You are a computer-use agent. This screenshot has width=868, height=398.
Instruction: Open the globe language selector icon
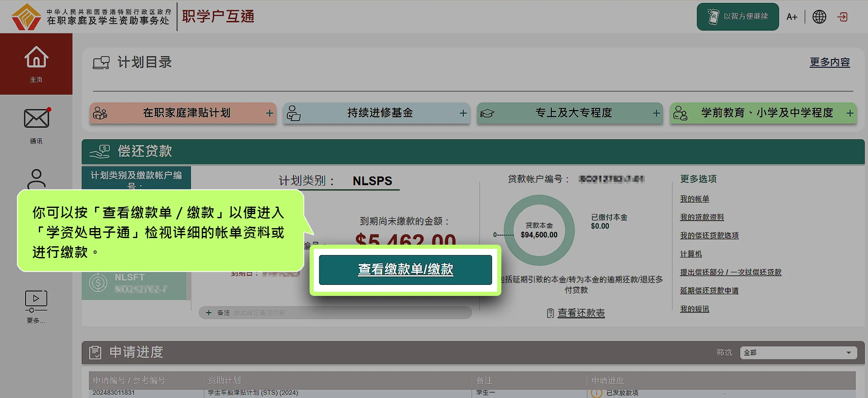coord(819,17)
